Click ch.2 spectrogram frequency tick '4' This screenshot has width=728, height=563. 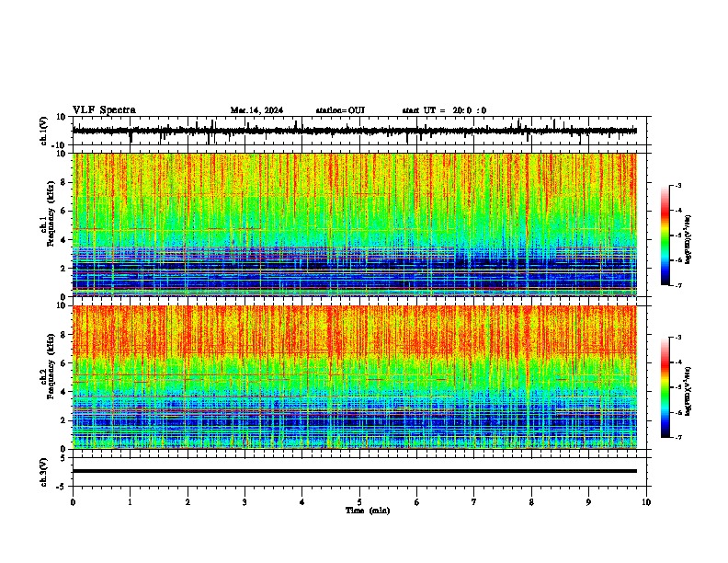(x=63, y=392)
